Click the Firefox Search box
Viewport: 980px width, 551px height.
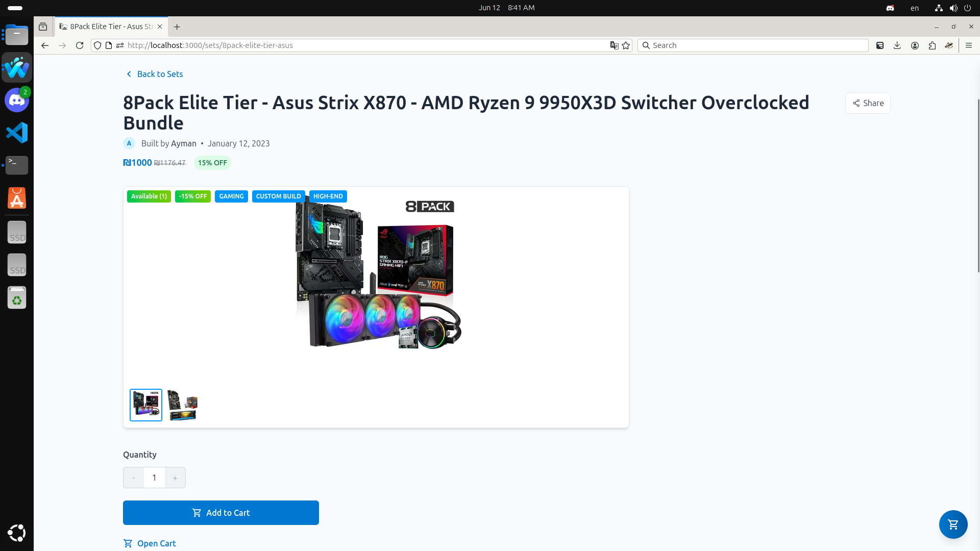(753, 45)
